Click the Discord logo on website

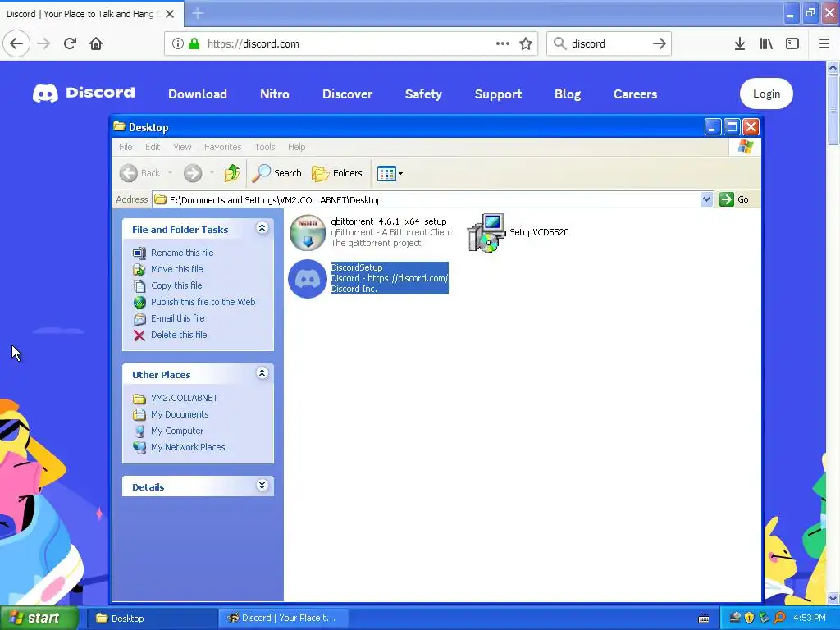(84, 94)
